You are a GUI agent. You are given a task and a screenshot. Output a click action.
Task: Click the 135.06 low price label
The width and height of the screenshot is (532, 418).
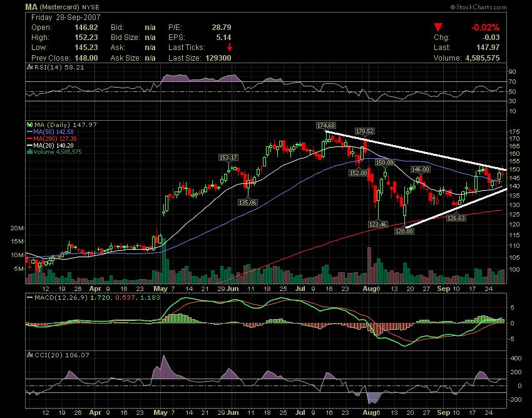pyautogui.click(x=248, y=202)
